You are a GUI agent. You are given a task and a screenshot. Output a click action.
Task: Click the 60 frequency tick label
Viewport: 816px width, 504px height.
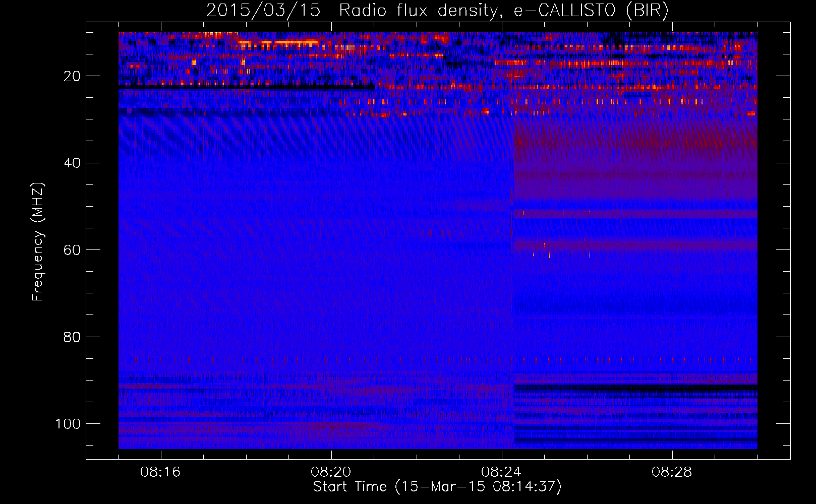click(72, 250)
